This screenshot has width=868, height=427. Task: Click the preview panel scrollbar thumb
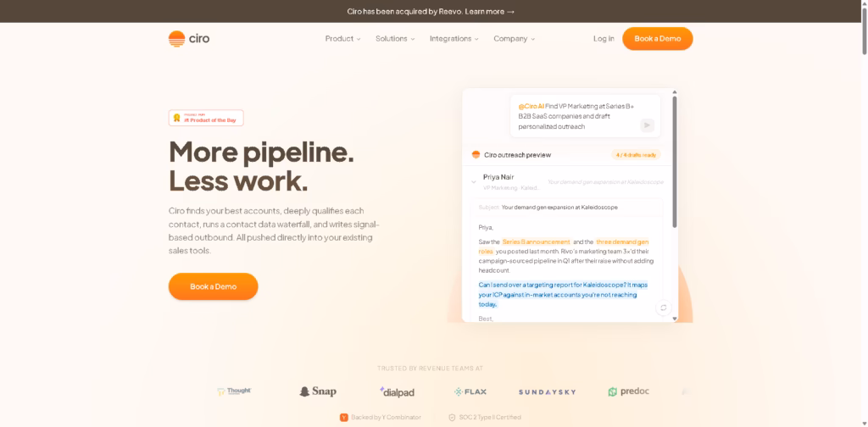click(674, 162)
